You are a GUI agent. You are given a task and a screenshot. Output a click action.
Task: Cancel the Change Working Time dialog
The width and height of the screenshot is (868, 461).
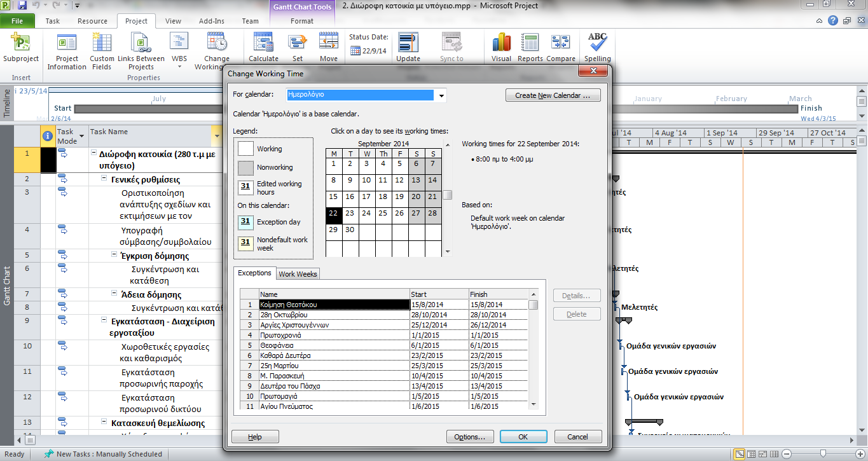[x=578, y=437]
